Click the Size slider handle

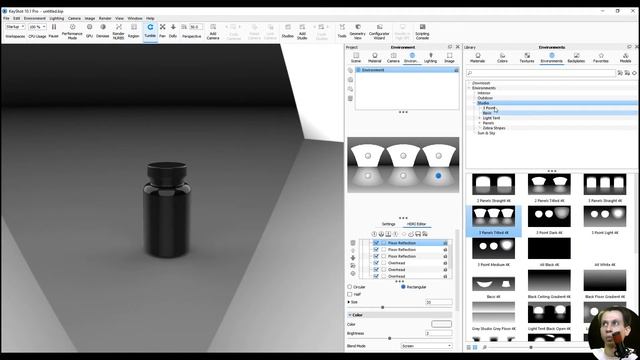click(382, 307)
